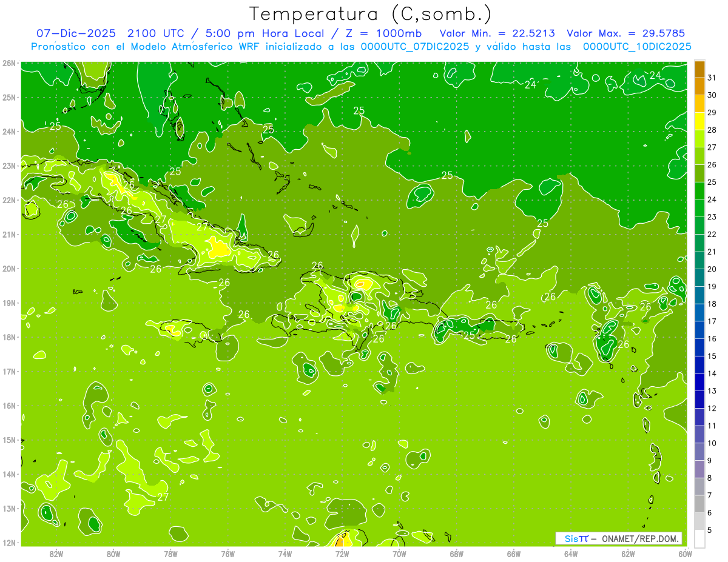Click the 19N latitude axis label
The height and width of the screenshot is (562, 728).
pos(9,303)
